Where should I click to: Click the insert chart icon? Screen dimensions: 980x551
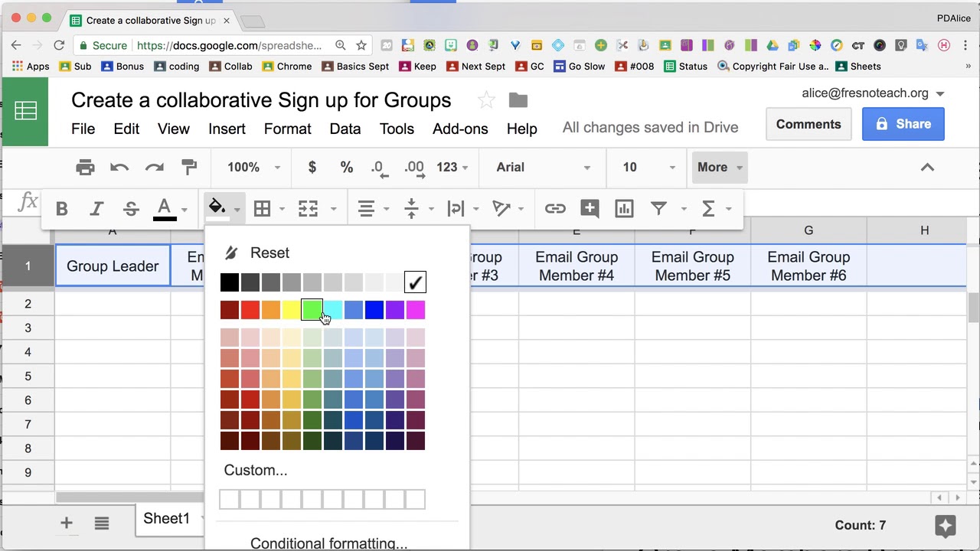click(x=624, y=208)
